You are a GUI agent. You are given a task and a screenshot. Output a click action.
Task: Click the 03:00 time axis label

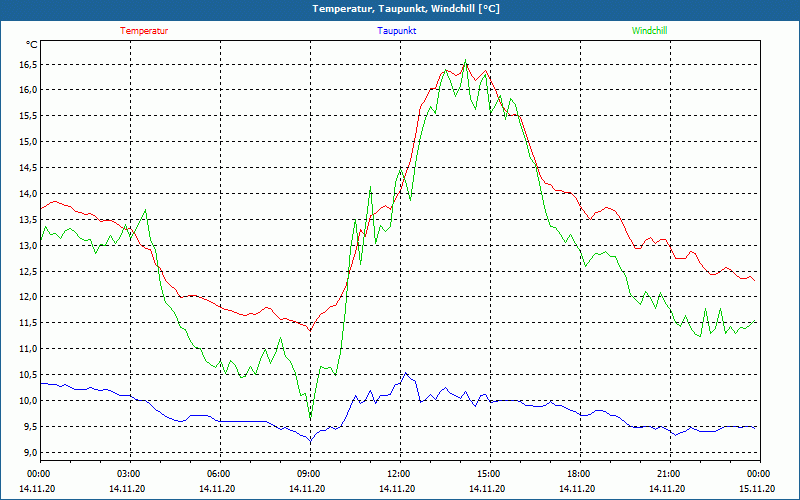[129, 473]
